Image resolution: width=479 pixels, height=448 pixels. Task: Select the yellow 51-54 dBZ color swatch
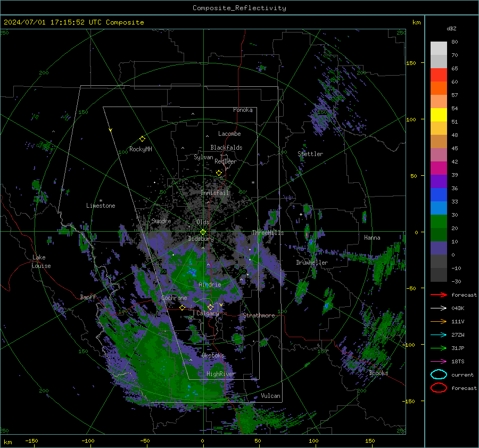[x=439, y=115]
